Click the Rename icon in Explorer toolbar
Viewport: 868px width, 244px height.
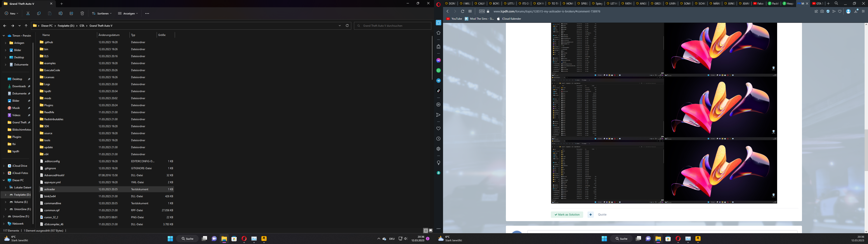tap(61, 14)
